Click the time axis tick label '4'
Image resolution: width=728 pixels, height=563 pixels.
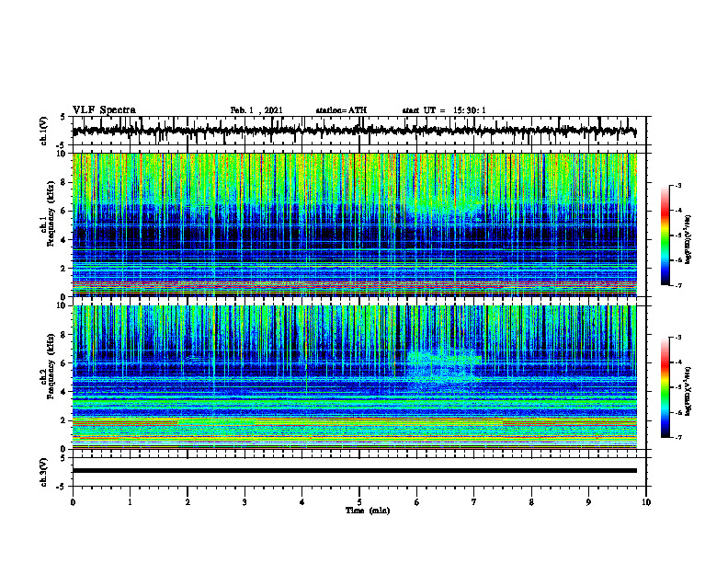[302, 502]
